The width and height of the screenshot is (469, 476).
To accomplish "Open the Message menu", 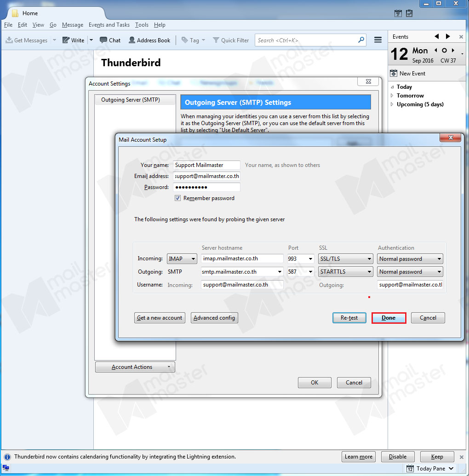I will tap(73, 25).
